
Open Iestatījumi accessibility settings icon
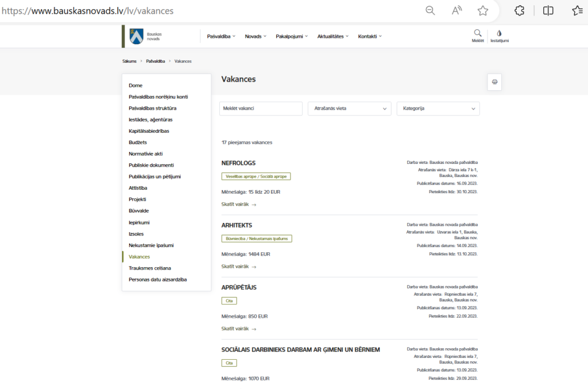(499, 33)
